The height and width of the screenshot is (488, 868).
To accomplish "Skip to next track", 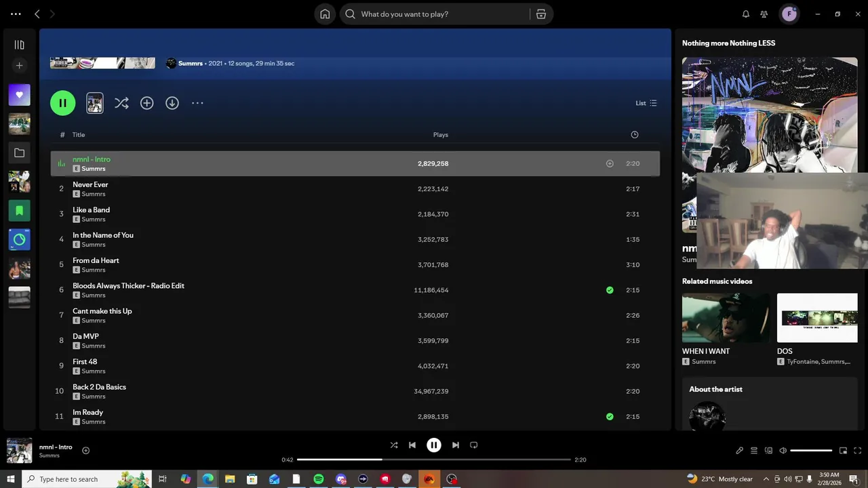I will (456, 445).
